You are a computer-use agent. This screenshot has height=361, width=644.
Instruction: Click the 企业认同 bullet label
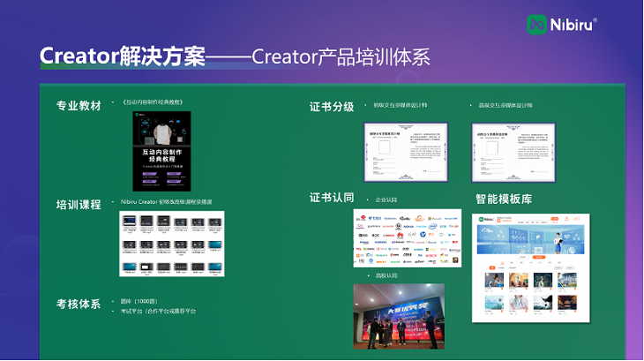pos(386,200)
